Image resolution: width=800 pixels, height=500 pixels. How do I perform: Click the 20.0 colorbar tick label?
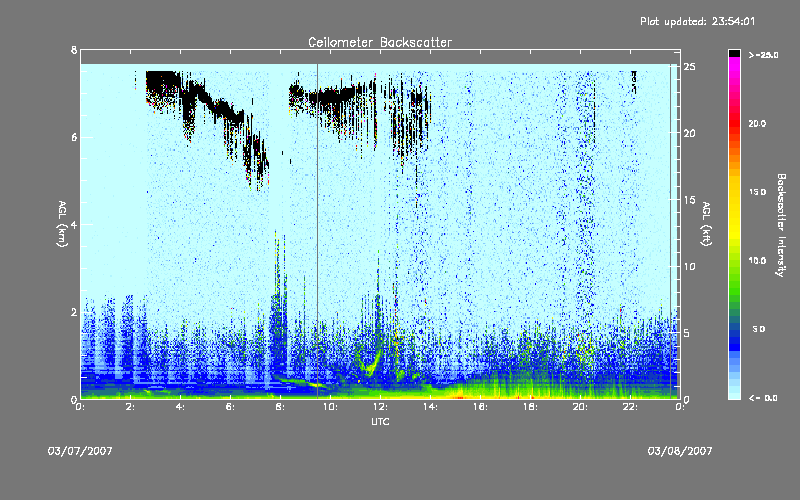tap(757, 123)
